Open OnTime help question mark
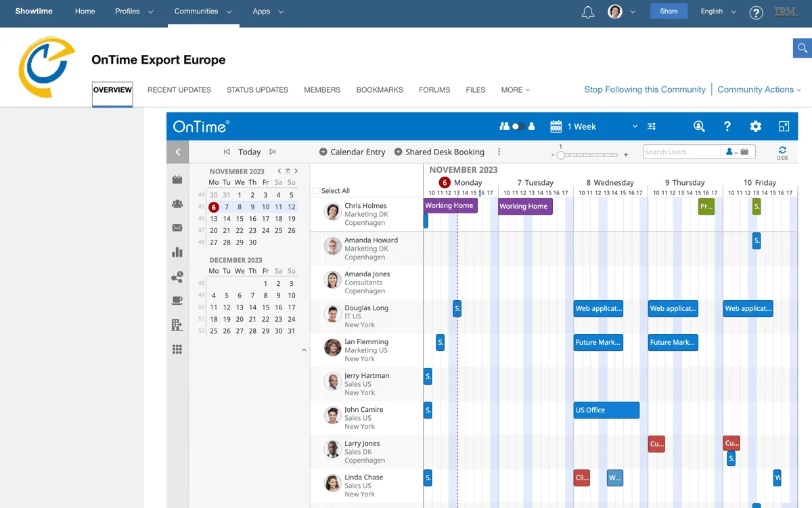 click(x=727, y=127)
